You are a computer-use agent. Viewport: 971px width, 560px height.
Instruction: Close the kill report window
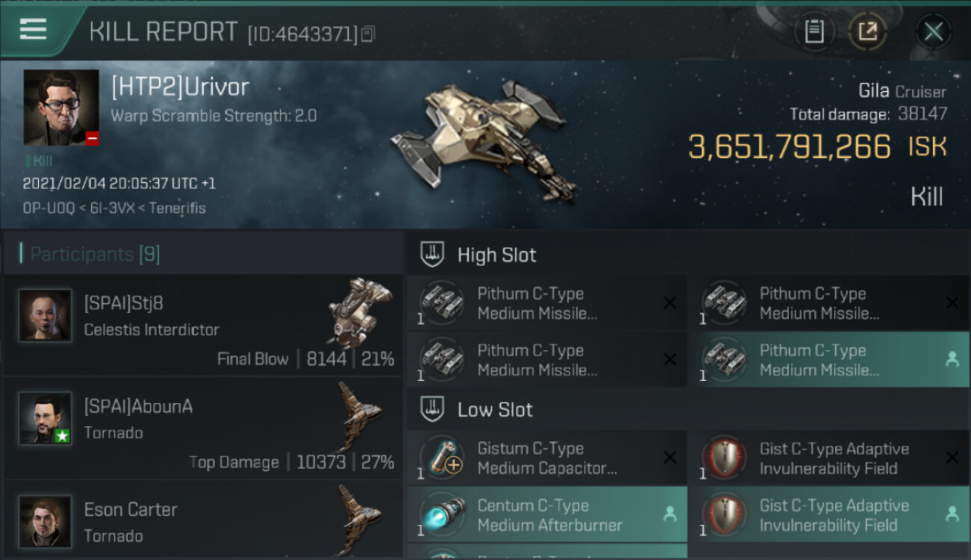(933, 32)
